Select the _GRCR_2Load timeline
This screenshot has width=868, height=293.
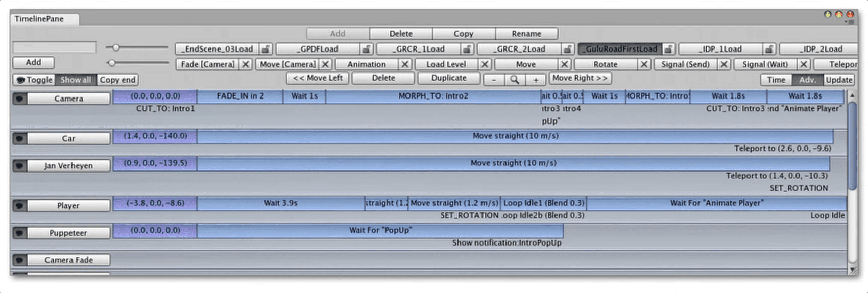pos(519,49)
